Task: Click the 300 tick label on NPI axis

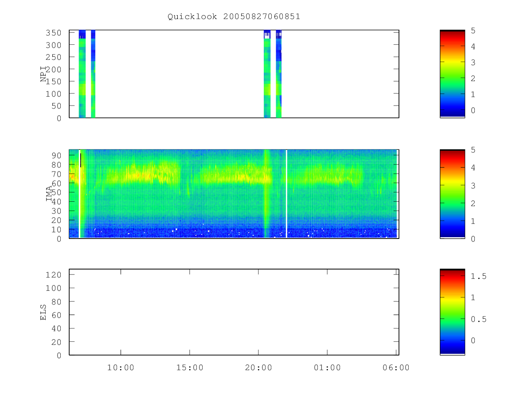Action: point(54,45)
